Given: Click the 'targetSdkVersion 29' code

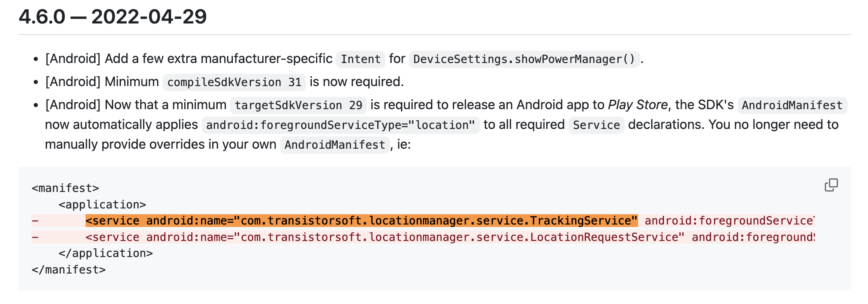Looking at the screenshot, I should 298,105.
